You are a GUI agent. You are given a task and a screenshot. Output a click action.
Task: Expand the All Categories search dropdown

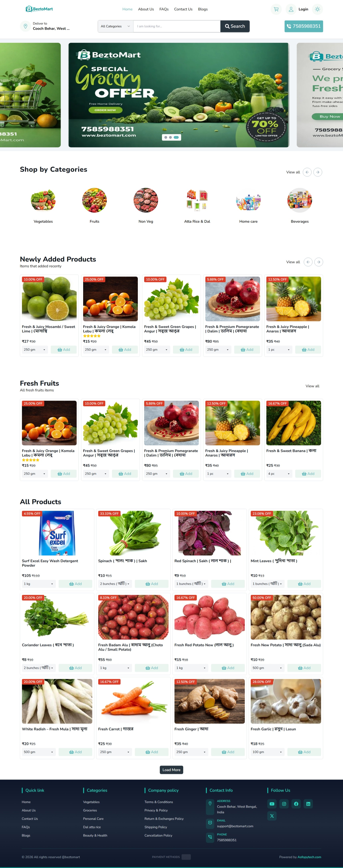click(115, 26)
